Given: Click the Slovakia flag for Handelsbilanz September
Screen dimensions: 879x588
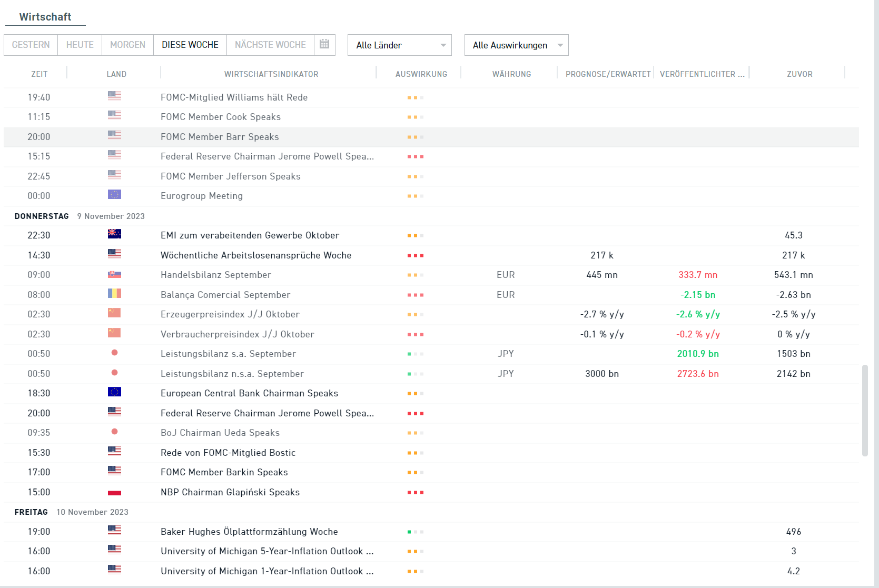Looking at the screenshot, I should (114, 274).
